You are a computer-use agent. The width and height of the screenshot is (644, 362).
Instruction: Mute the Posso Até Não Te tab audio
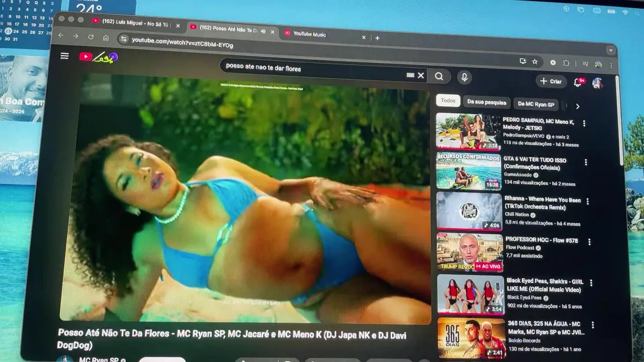(x=263, y=31)
